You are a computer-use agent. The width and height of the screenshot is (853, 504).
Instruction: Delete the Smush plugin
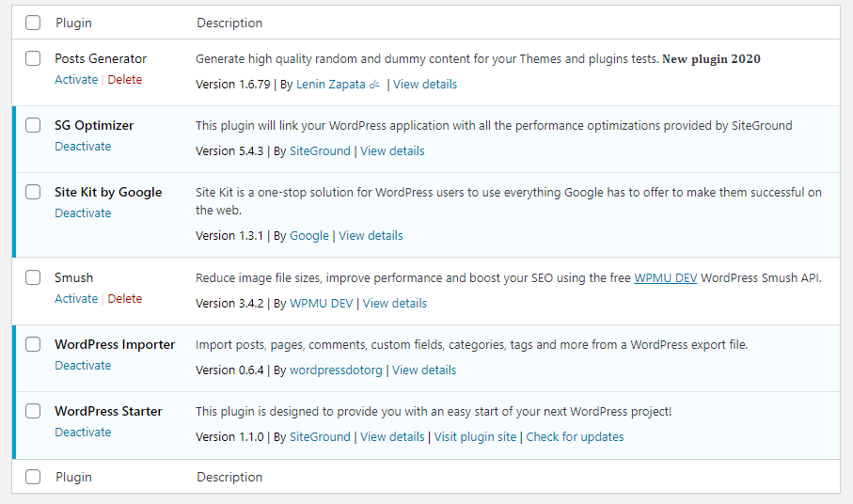point(125,299)
